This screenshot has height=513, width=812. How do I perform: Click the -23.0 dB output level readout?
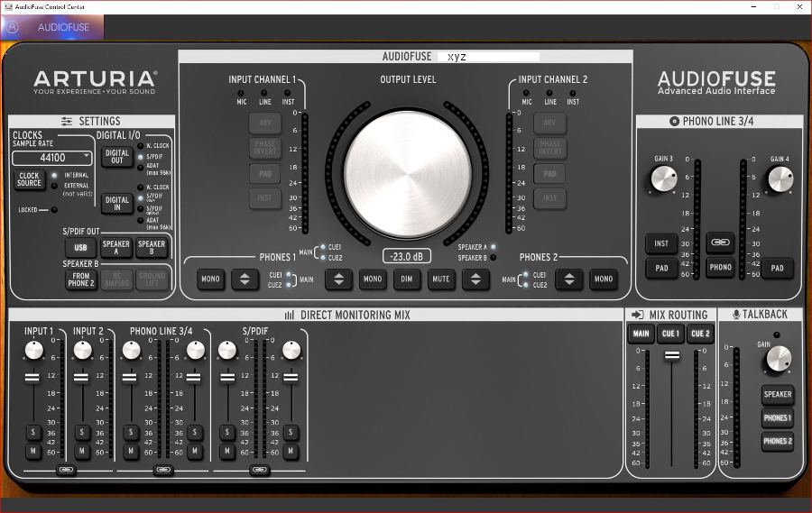(407, 256)
